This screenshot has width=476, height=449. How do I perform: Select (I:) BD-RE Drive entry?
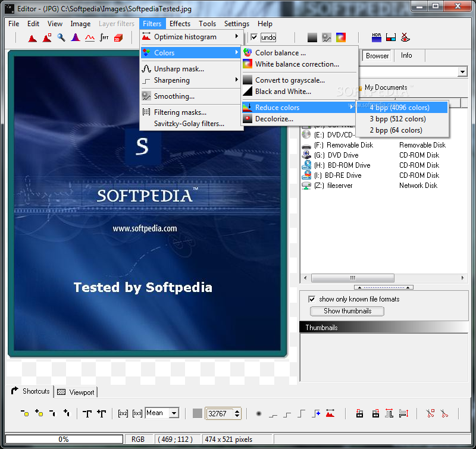337,175
